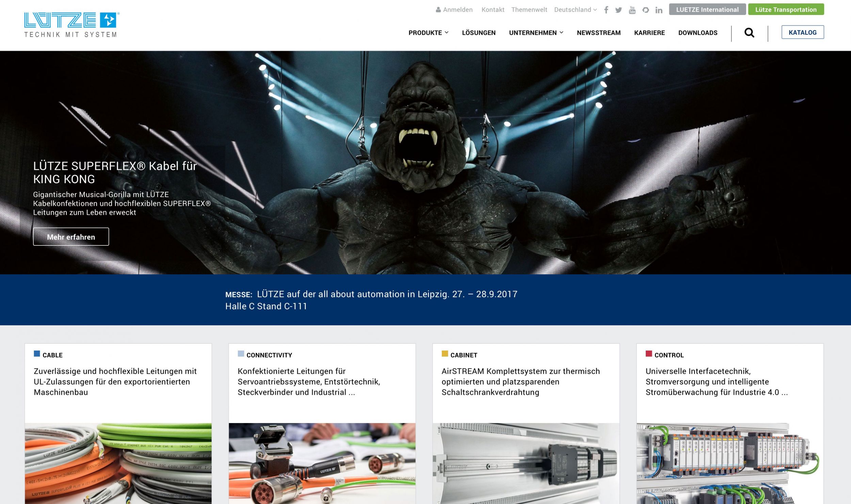
Task: Open the Themenwelt link
Action: pos(529,10)
